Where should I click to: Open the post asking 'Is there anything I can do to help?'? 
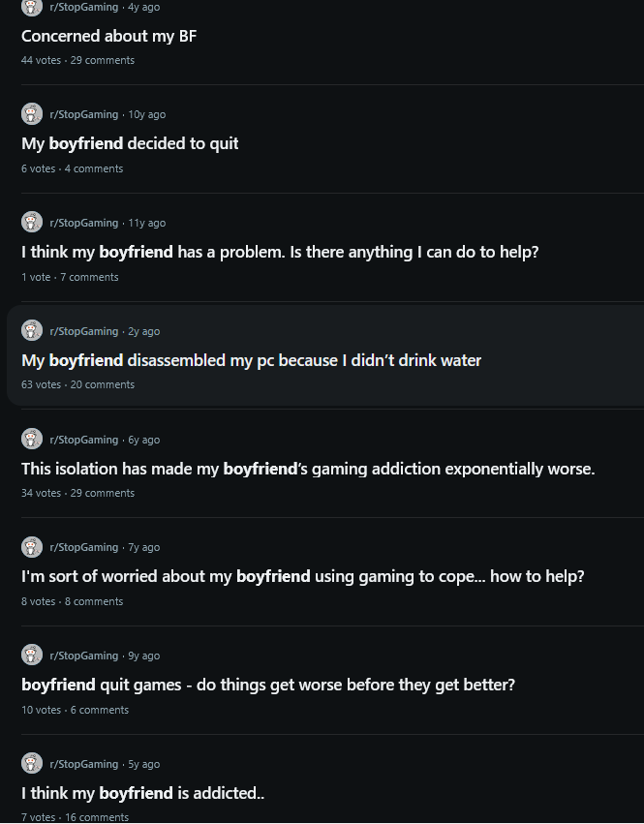(280, 252)
